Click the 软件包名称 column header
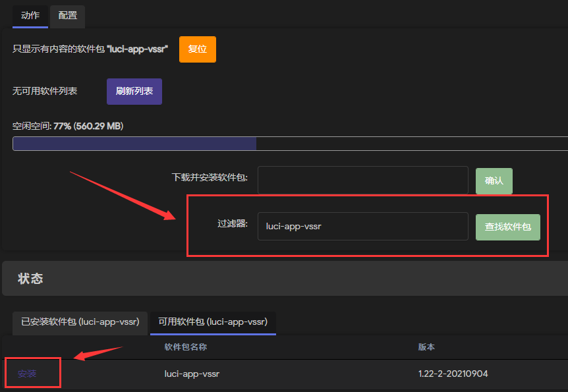Viewport: 568px width, 392px height. point(185,347)
